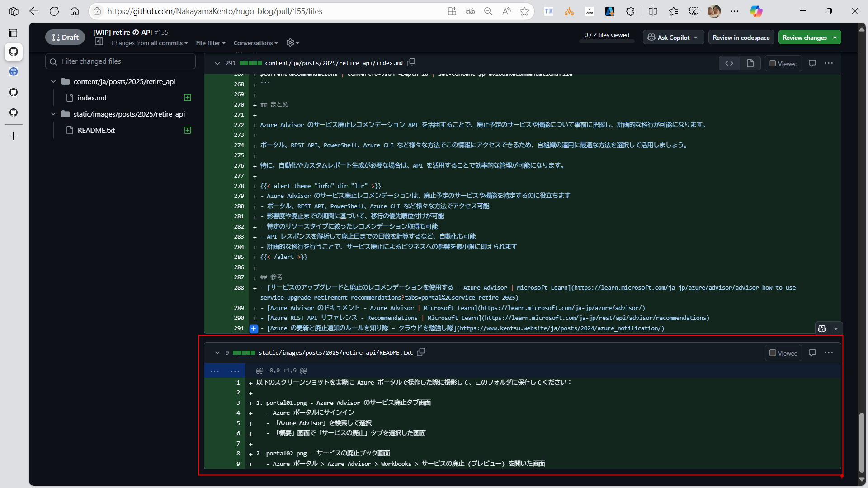Viewport: 868px width, 488px height.
Task: Open the Conversations dropdown menu
Action: pyautogui.click(x=255, y=43)
